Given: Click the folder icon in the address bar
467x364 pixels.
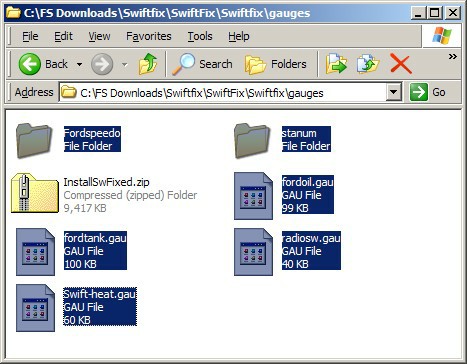Looking at the screenshot, I should 69,92.
